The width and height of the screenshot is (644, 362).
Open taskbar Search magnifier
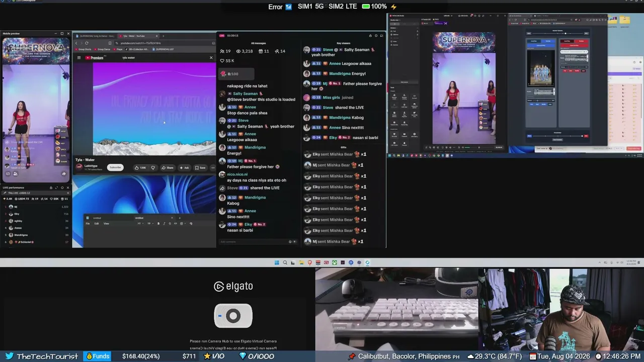click(285, 262)
